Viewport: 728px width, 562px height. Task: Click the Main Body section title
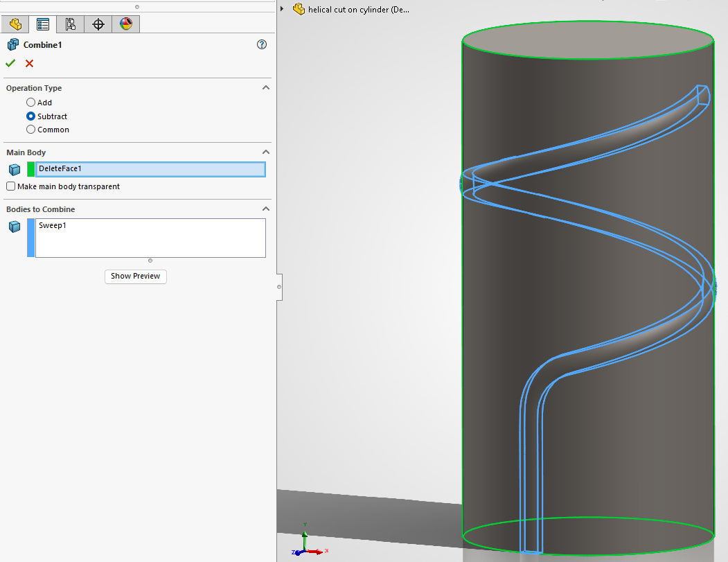26,152
